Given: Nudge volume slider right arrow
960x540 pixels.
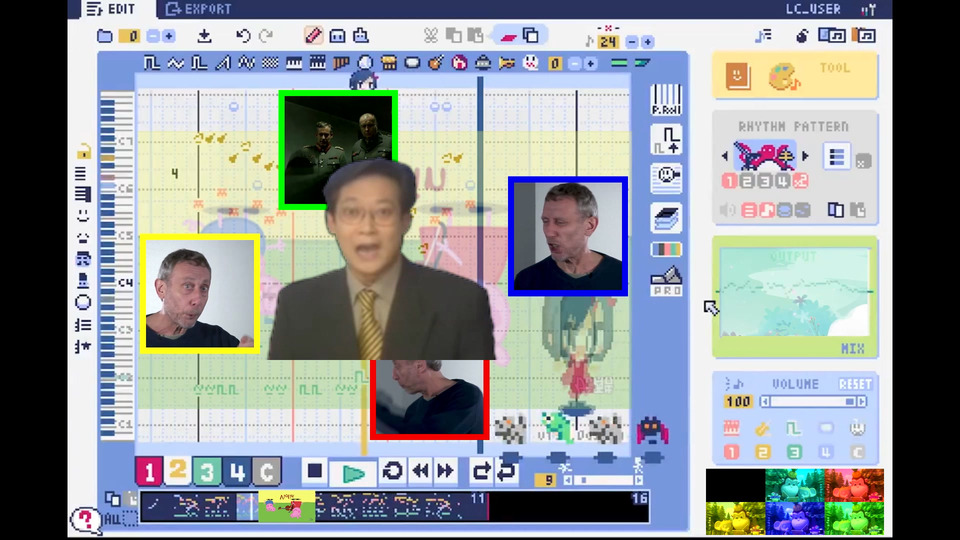Looking at the screenshot, I should 861,402.
